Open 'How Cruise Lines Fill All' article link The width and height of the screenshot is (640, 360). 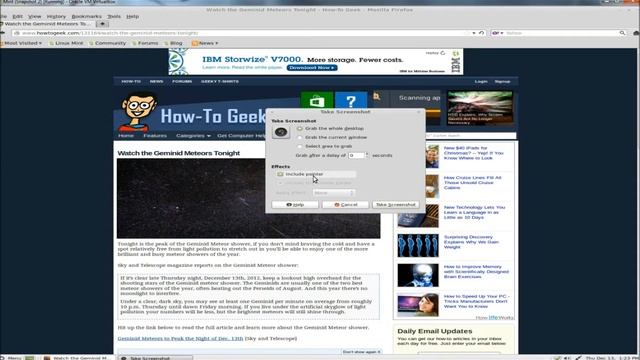(472, 182)
